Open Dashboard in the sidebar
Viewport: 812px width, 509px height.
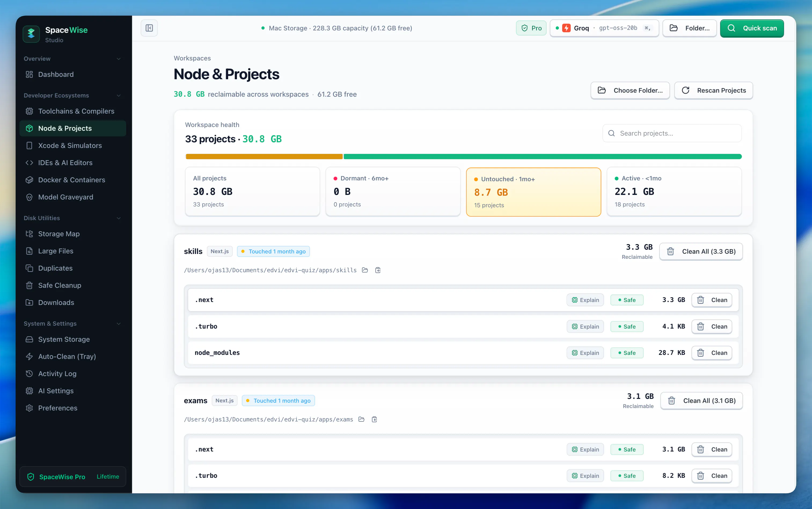(73, 74)
